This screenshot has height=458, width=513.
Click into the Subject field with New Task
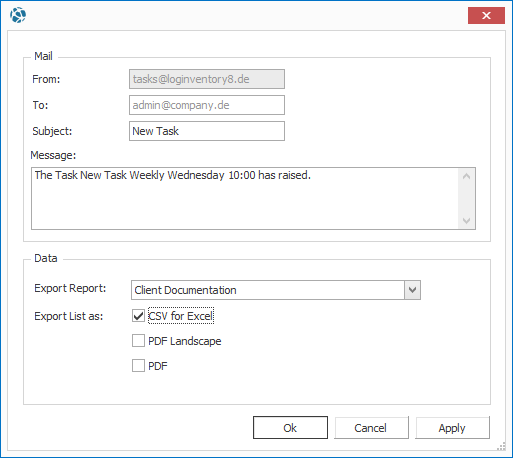pos(207,131)
